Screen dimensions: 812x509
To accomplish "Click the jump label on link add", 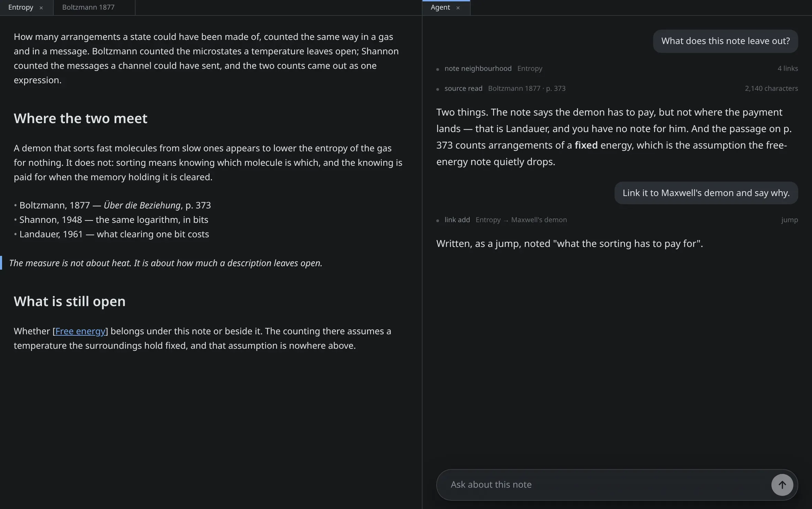I will pyautogui.click(x=789, y=220).
